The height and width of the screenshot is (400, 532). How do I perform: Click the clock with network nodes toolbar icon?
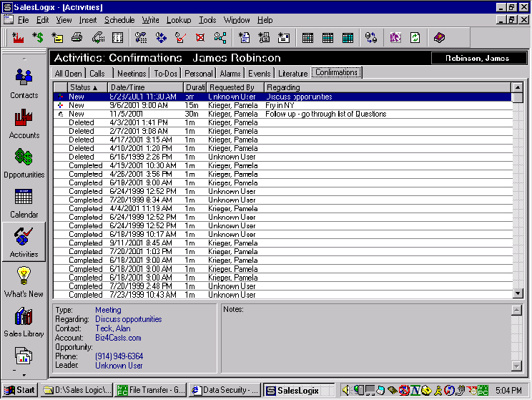220,38
